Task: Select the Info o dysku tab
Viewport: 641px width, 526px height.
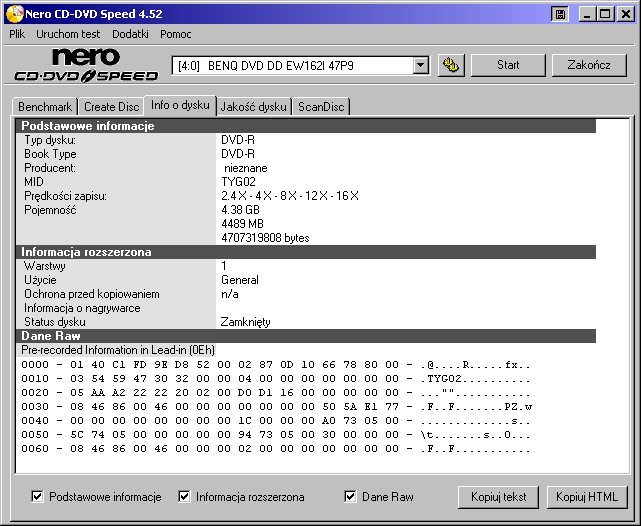Action: pos(180,105)
